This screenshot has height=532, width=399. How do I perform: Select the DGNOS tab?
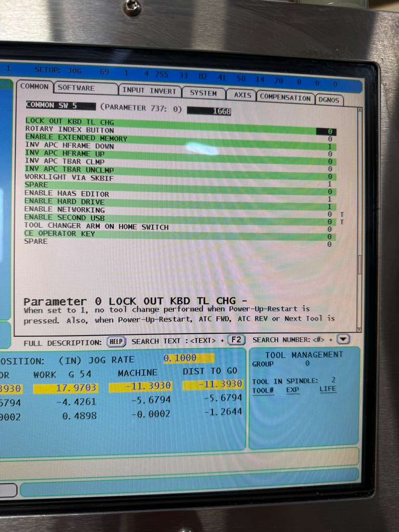tap(329, 99)
